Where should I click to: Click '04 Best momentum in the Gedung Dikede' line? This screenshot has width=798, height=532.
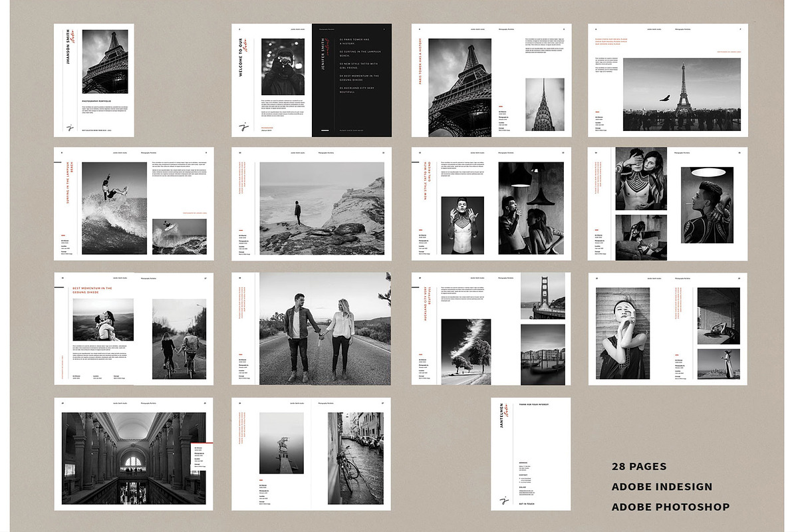coord(360,78)
